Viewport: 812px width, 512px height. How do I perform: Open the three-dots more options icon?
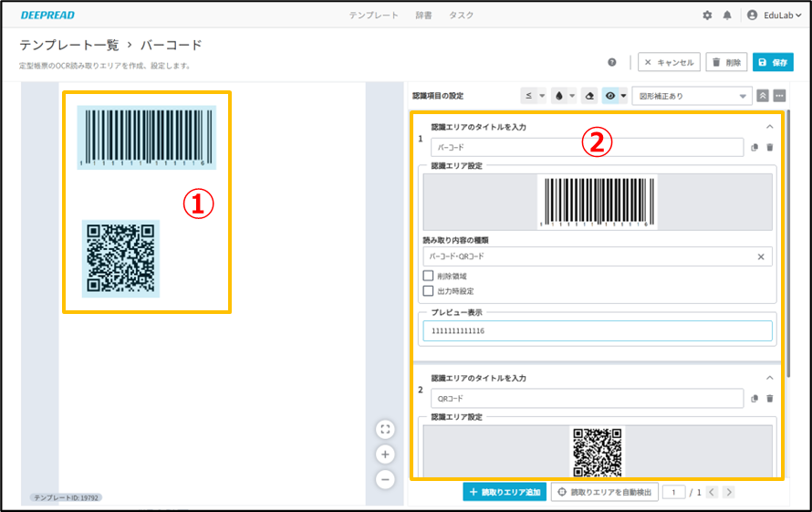(779, 96)
